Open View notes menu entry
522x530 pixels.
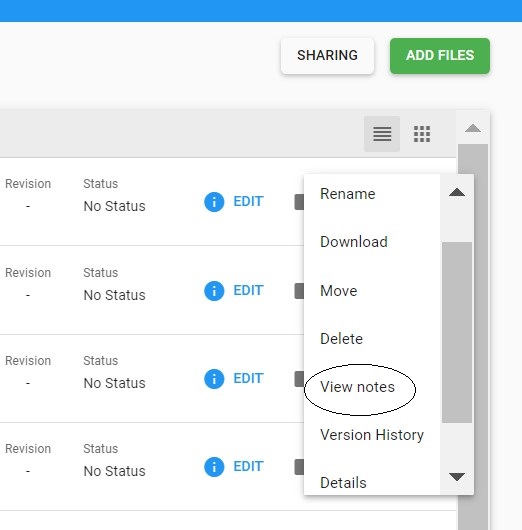click(x=357, y=387)
